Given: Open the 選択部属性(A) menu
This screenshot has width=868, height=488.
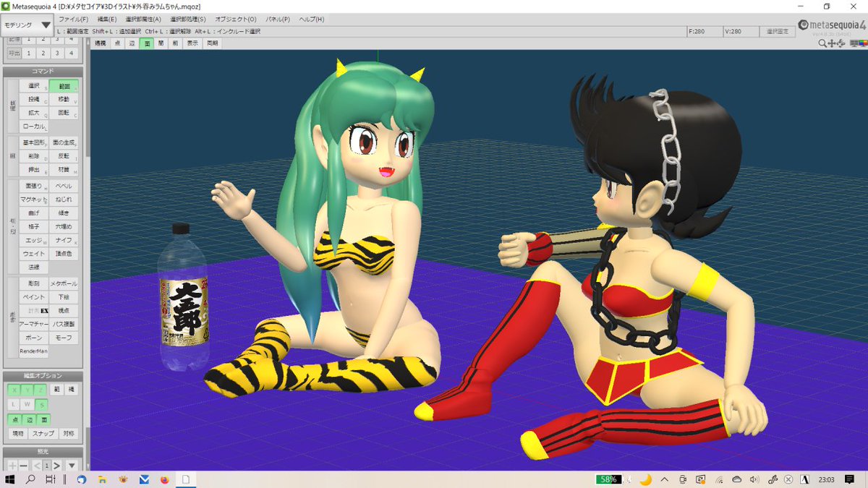Looking at the screenshot, I should click(x=143, y=19).
